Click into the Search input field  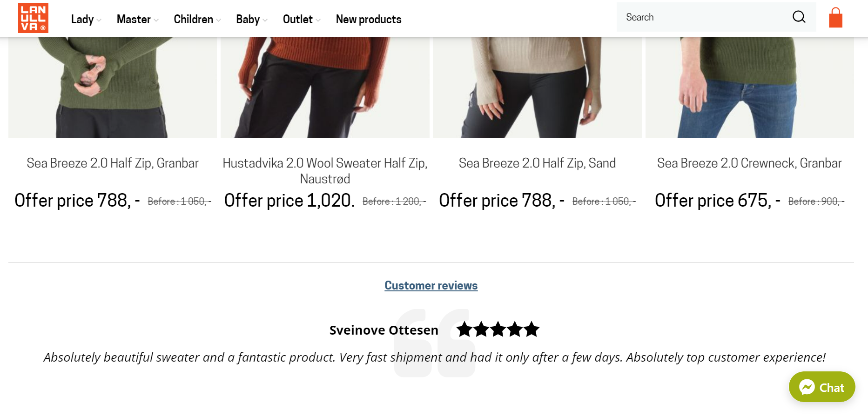703,17
